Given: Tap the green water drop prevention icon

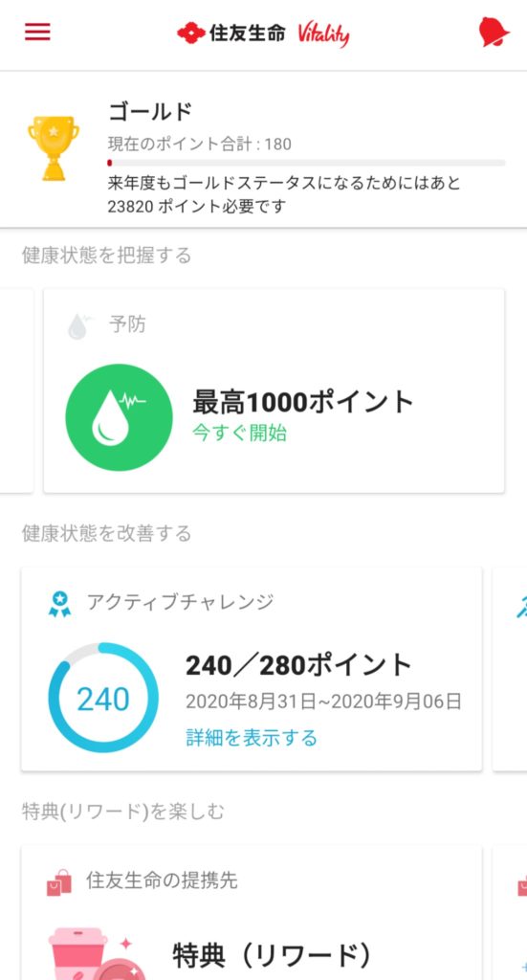Looking at the screenshot, I should coord(119,417).
